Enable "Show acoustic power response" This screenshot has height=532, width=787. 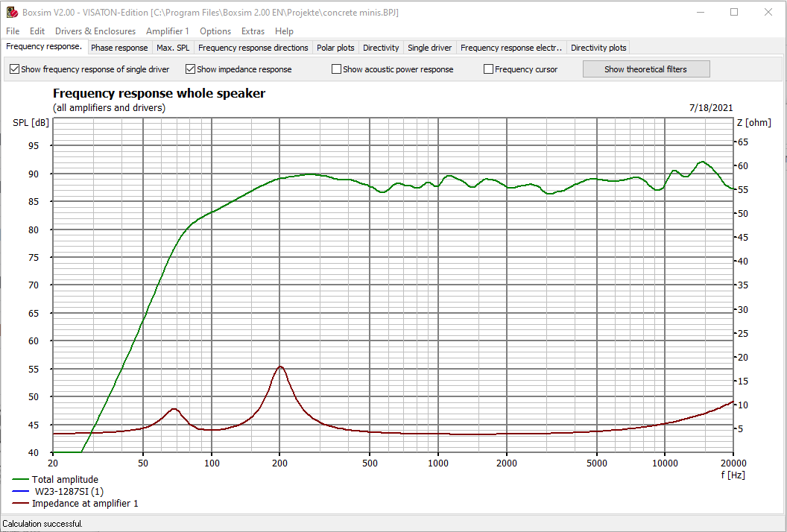tap(336, 69)
